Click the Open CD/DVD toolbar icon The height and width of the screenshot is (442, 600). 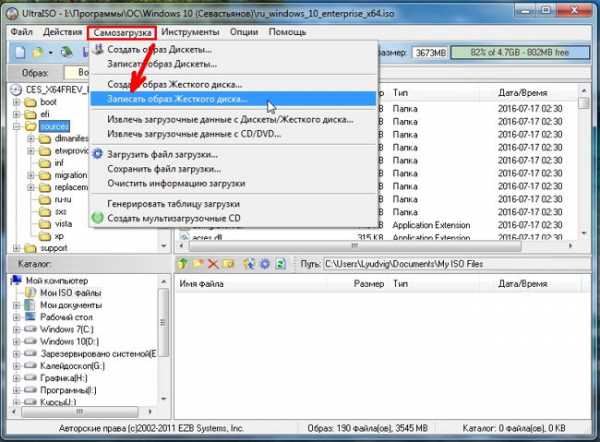coord(66,52)
